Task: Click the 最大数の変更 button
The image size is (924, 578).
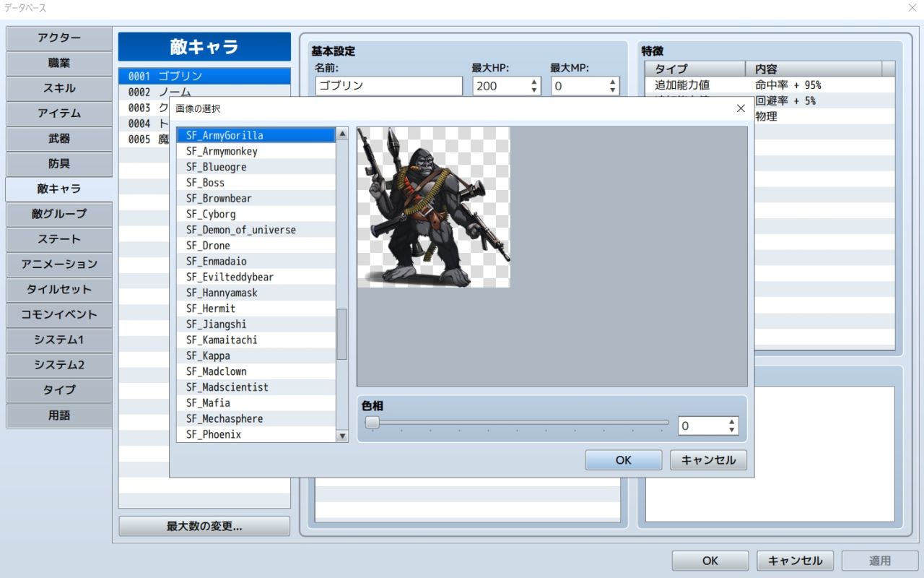Action: (204, 526)
